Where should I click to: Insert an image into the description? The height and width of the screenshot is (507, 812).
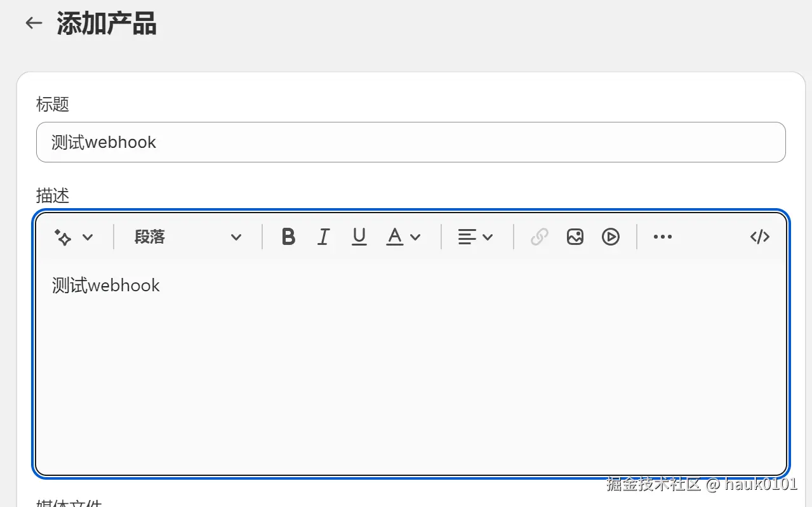point(575,237)
